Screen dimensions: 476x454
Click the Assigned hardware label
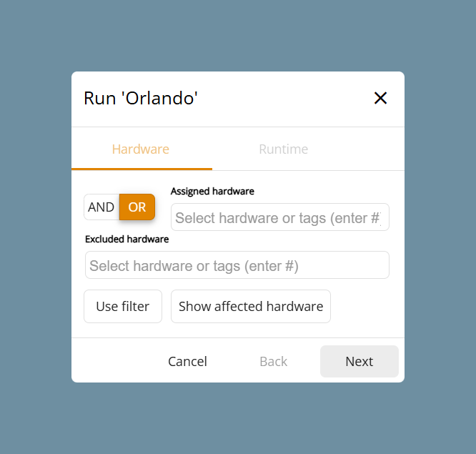tap(212, 192)
